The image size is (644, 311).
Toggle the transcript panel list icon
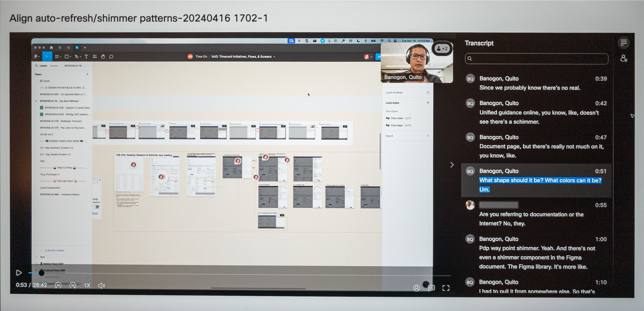624,43
